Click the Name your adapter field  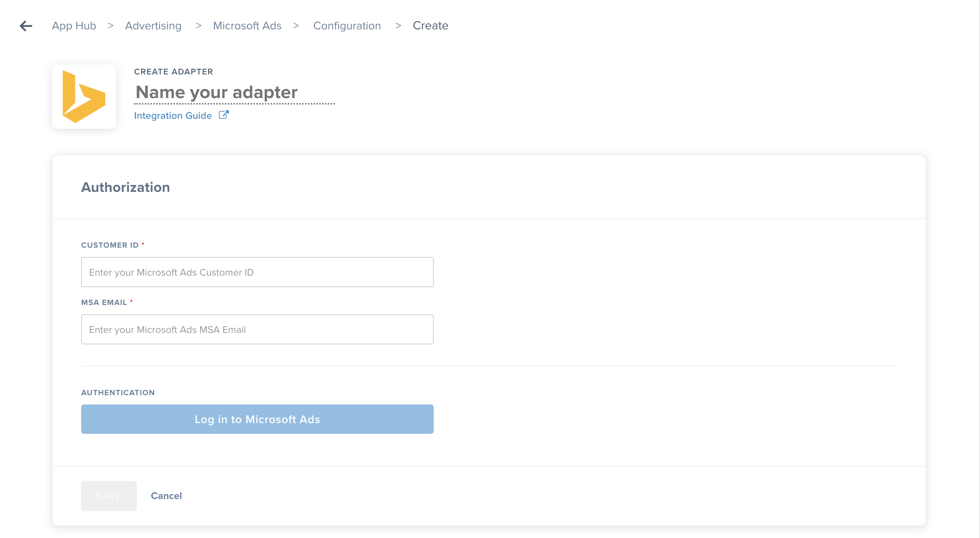216,92
